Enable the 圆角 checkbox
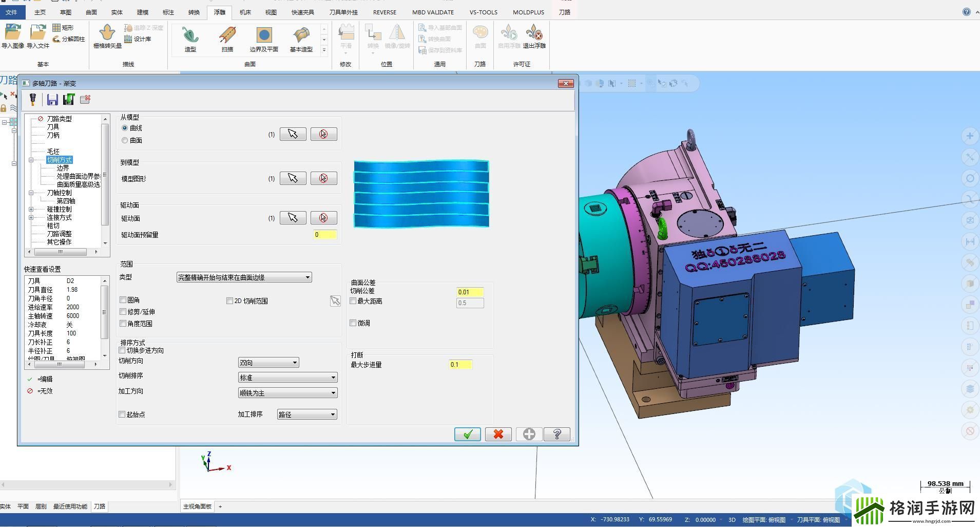Viewport: 980px width, 527px height. click(123, 300)
